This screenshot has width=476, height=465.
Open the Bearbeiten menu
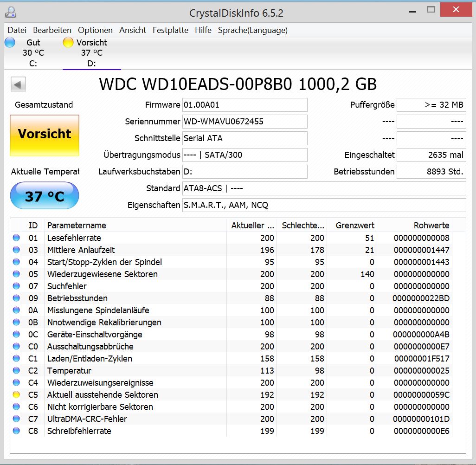pos(52,30)
